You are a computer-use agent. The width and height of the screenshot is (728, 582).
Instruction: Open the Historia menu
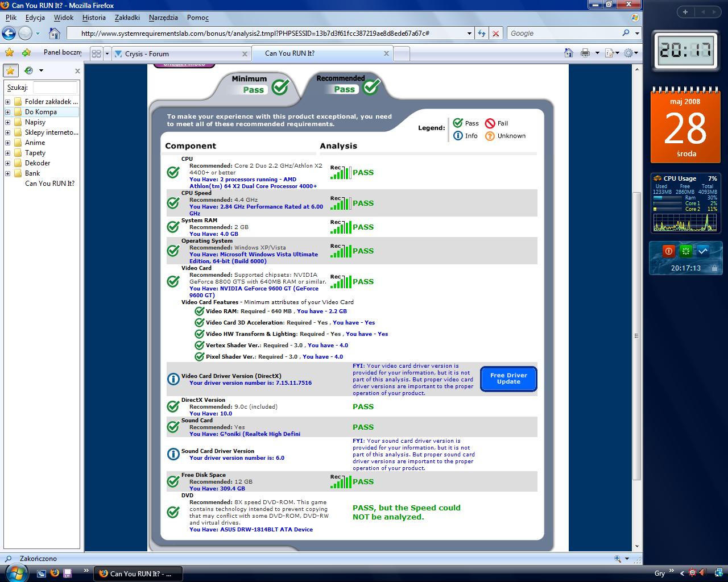pyautogui.click(x=94, y=18)
